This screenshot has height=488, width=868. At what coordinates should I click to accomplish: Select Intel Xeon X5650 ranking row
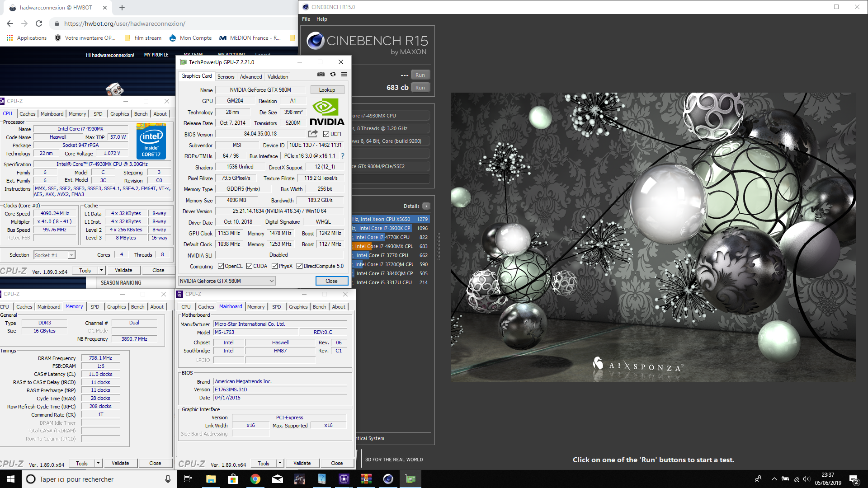391,219
